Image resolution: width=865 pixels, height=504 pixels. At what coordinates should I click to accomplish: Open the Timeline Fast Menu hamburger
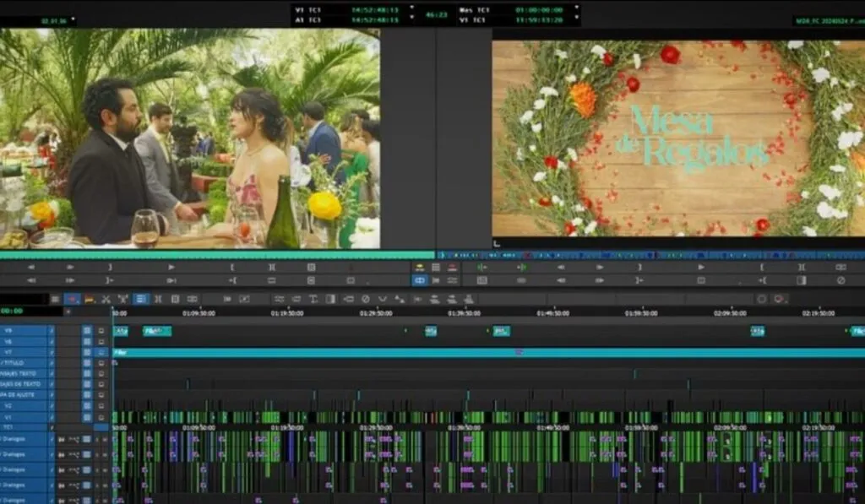tap(55, 297)
